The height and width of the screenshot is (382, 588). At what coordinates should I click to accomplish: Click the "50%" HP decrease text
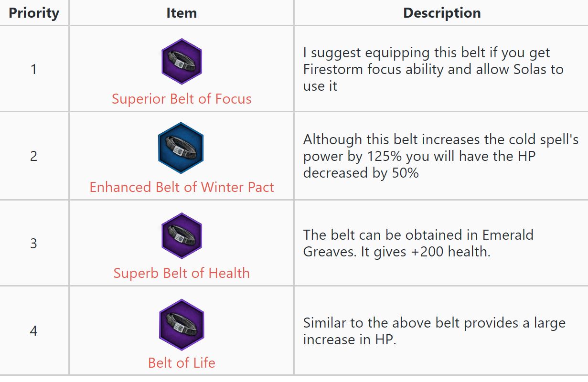pos(404,173)
